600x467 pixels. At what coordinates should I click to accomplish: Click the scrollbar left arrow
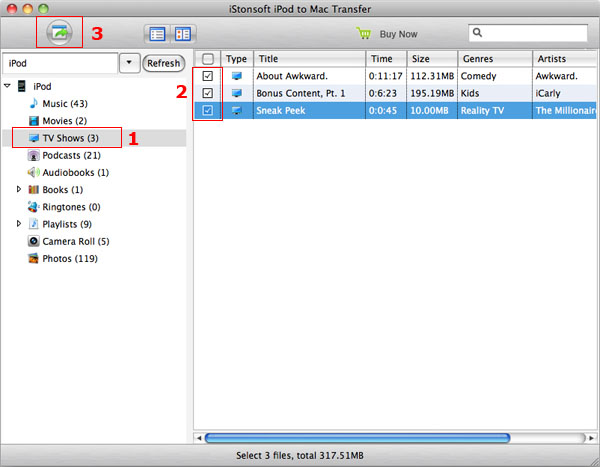coord(199,438)
